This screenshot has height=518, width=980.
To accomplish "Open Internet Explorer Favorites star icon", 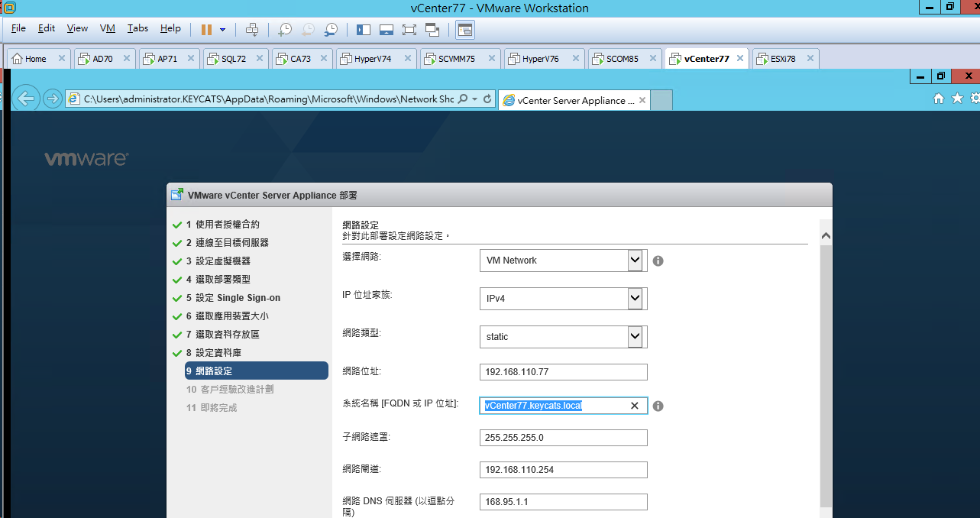I will [x=957, y=99].
